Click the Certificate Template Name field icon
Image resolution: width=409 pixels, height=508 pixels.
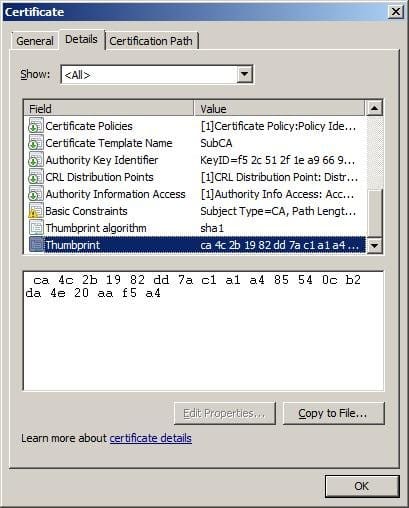36,143
